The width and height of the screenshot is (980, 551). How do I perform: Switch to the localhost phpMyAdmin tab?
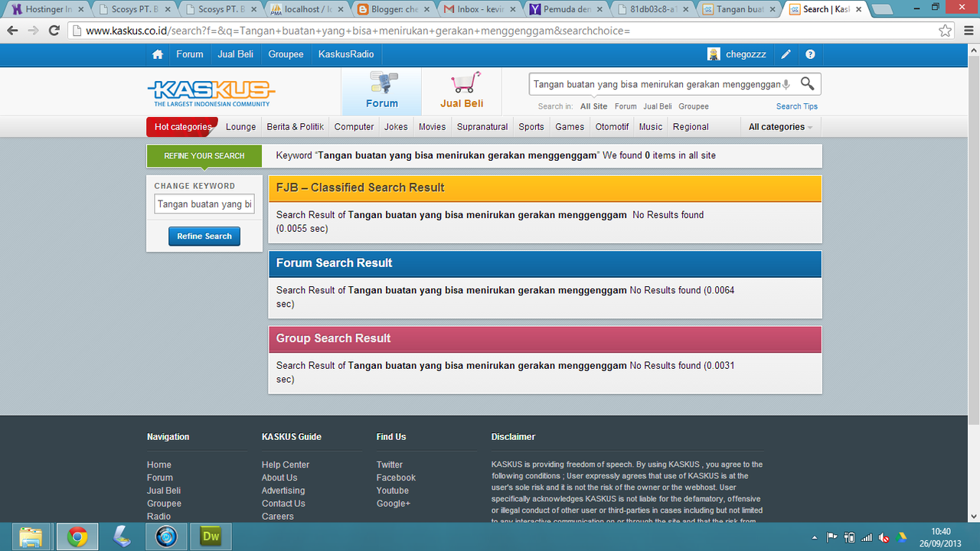click(x=307, y=9)
